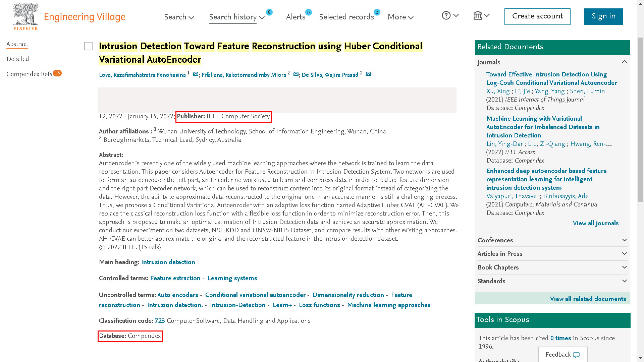This screenshot has height=362, width=644.
Task: Open 0 times cited in Scopus link
Action: tap(560, 338)
